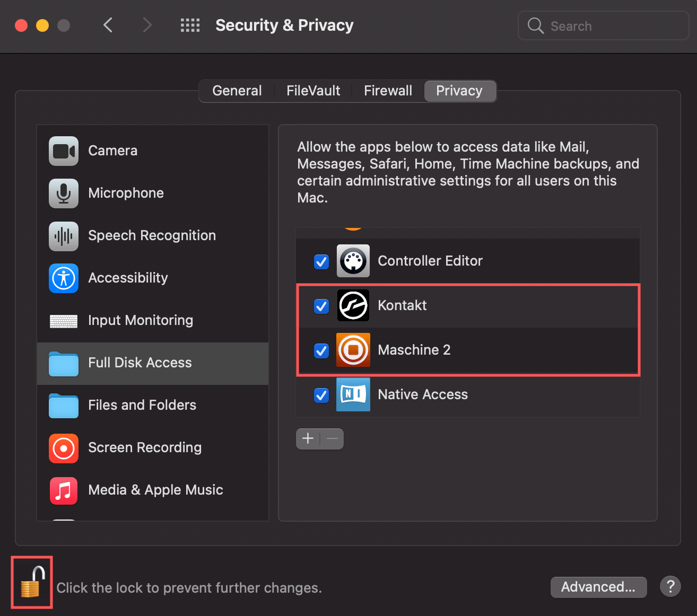Select the Accessibility label
This screenshot has width=697, height=616.
[x=128, y=278]
